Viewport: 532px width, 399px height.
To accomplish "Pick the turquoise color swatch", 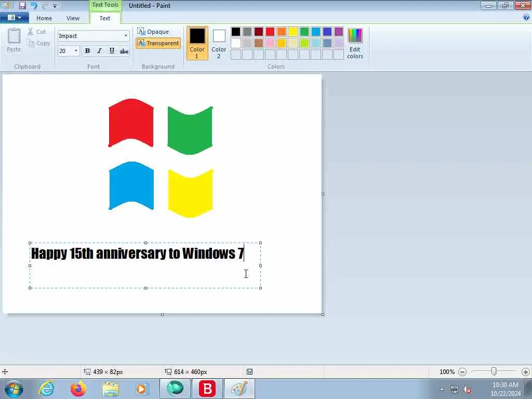I will (x=316, y=32).
